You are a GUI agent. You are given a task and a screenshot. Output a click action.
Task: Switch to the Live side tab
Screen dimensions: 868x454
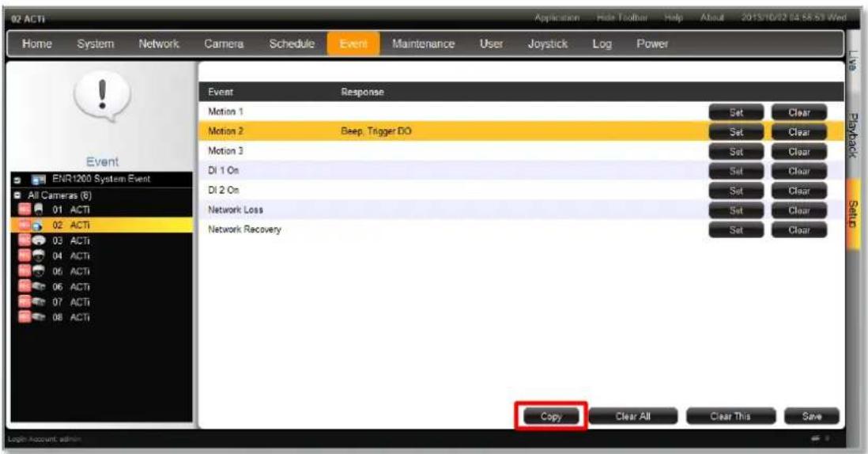pyautogui.click(x=853, y=60)
